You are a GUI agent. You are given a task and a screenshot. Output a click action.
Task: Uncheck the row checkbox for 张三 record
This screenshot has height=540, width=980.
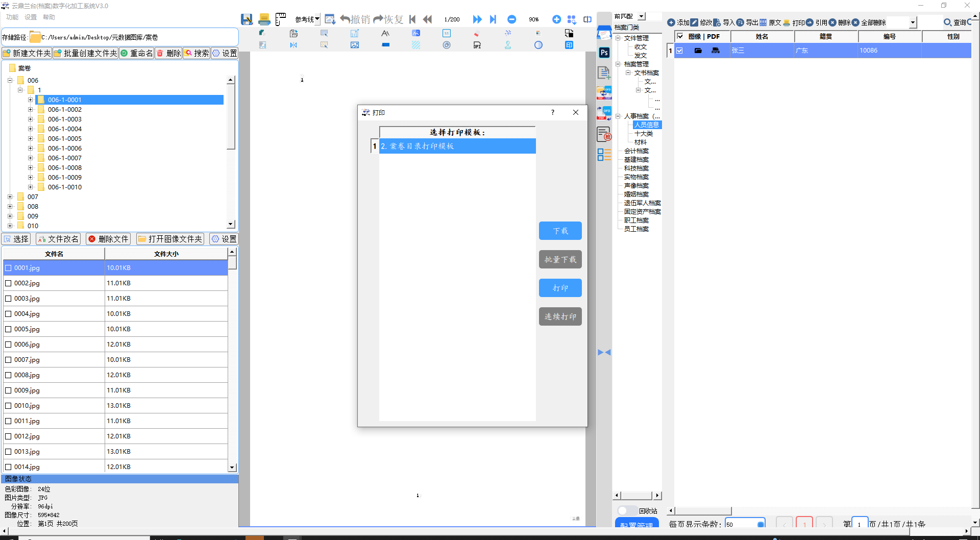[680, 51]
